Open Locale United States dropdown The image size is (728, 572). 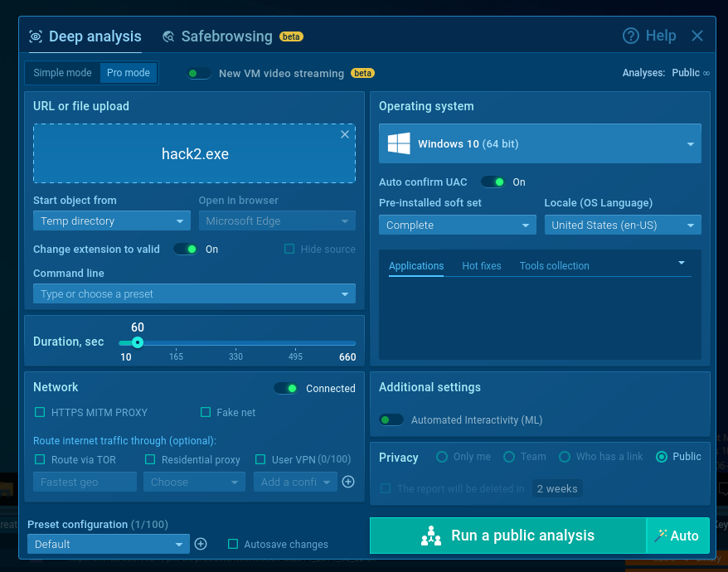623,225
